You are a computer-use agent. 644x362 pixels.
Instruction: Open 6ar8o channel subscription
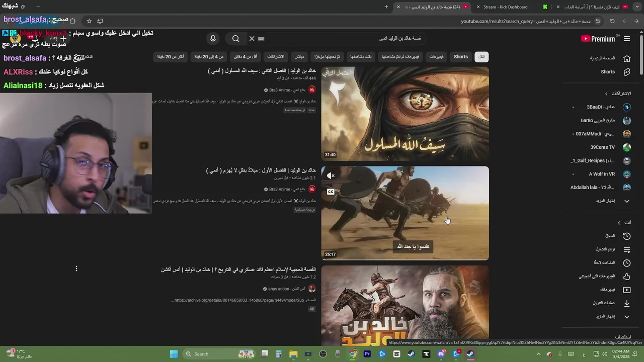(605, 121)
